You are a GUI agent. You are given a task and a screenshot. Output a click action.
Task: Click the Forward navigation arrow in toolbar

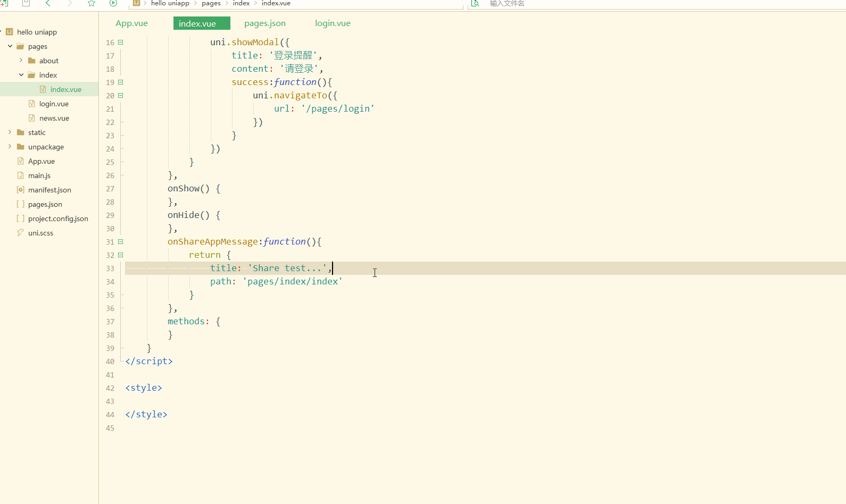point(70,3)
